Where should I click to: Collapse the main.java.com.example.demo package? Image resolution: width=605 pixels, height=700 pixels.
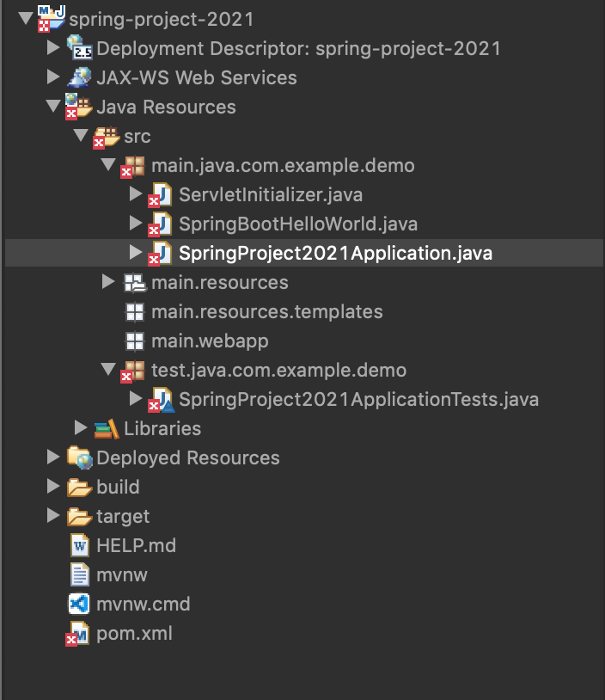pyautogui.click(x=108, y=165)
